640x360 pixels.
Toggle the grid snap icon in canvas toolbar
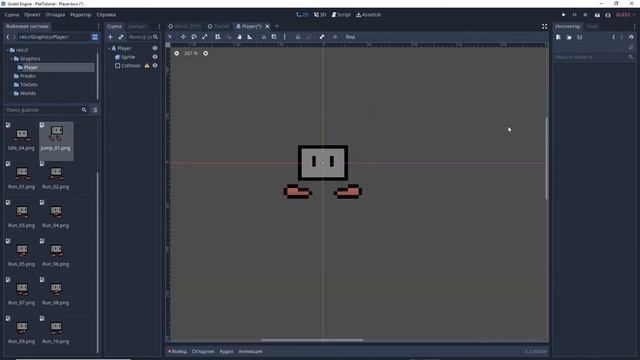[274, 37]
